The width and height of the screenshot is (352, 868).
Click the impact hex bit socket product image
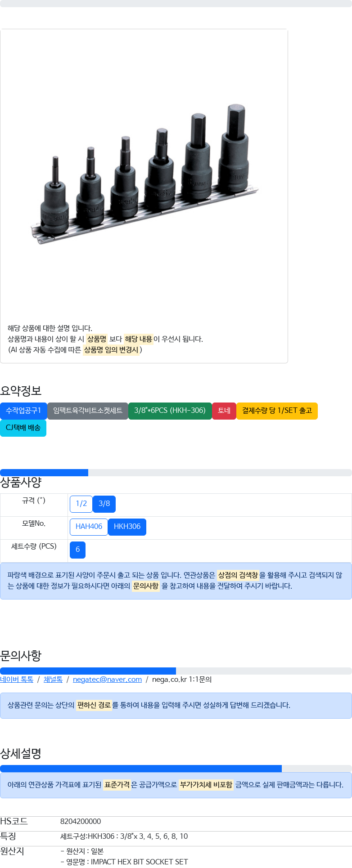(x=144, y=174)
